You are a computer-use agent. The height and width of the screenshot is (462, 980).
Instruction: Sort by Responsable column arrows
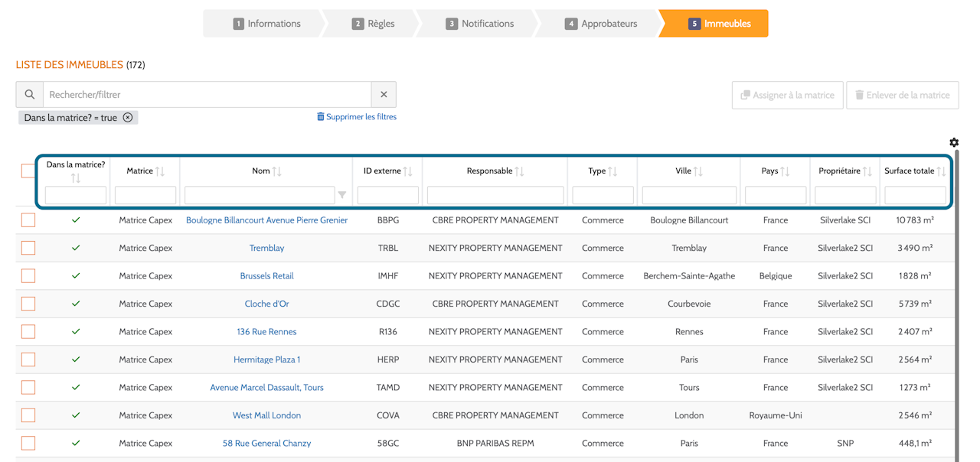pos(519,171)
